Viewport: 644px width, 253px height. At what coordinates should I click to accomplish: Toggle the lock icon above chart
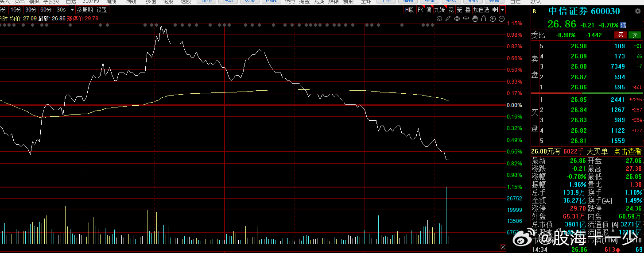pos(484,19)
